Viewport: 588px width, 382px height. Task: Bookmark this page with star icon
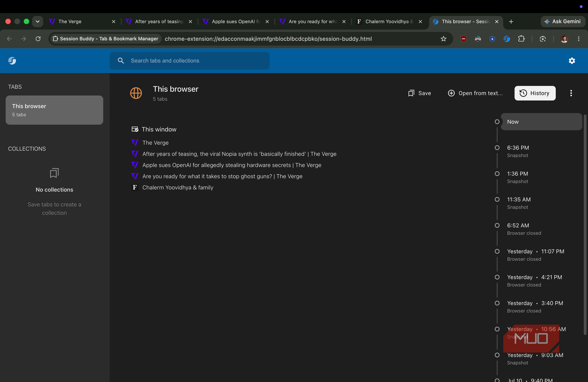443,39
